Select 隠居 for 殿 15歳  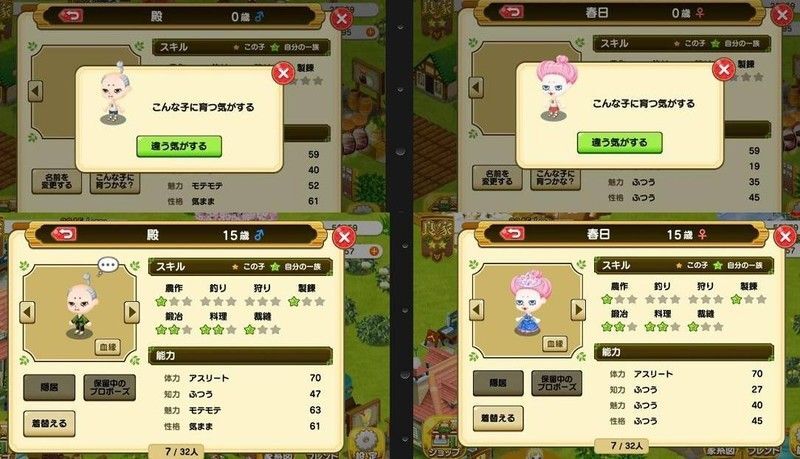coord(49,388)
